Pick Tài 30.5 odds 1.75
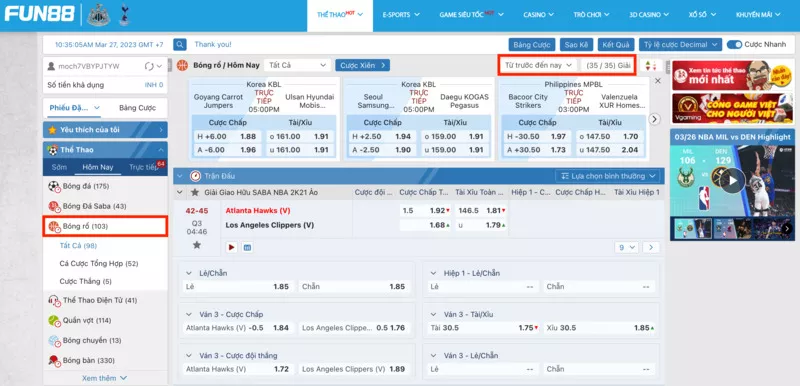This screenshot has height=386, width=800. 484,328
